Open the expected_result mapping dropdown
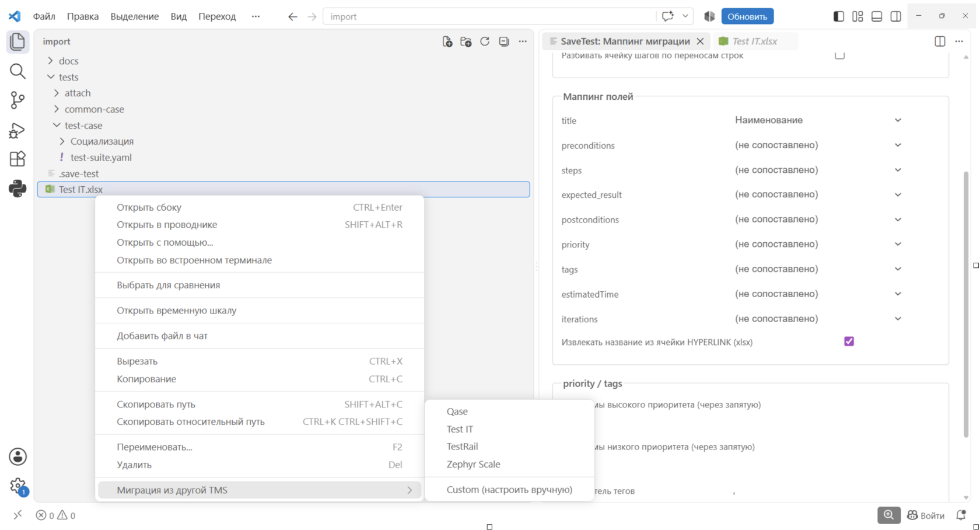 [818, 194]
